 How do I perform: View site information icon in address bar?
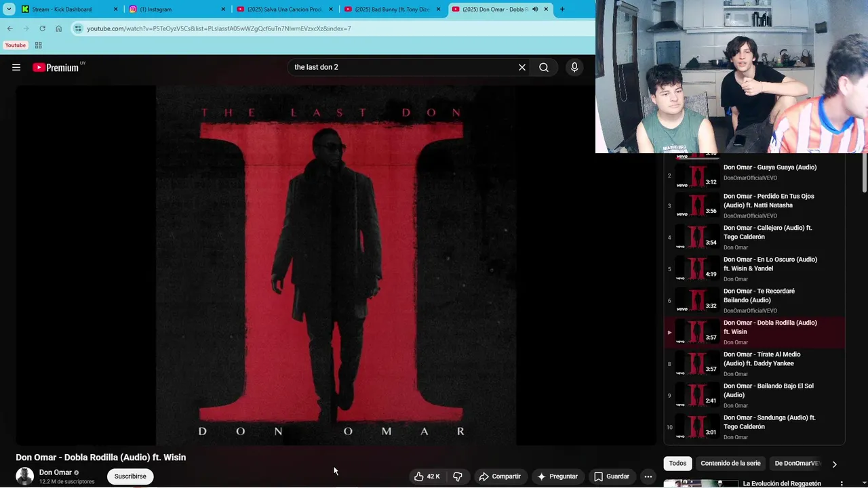(78, 28)
